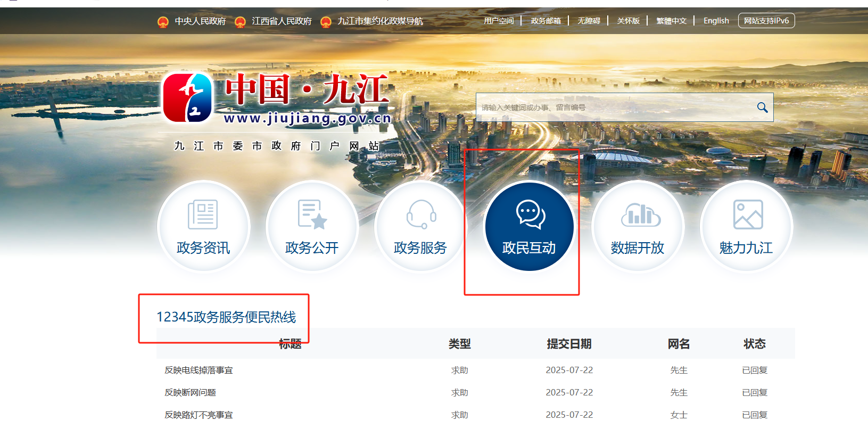
Task: Open the 反映电线掉落事宜 entry
Action: point(199,370)
